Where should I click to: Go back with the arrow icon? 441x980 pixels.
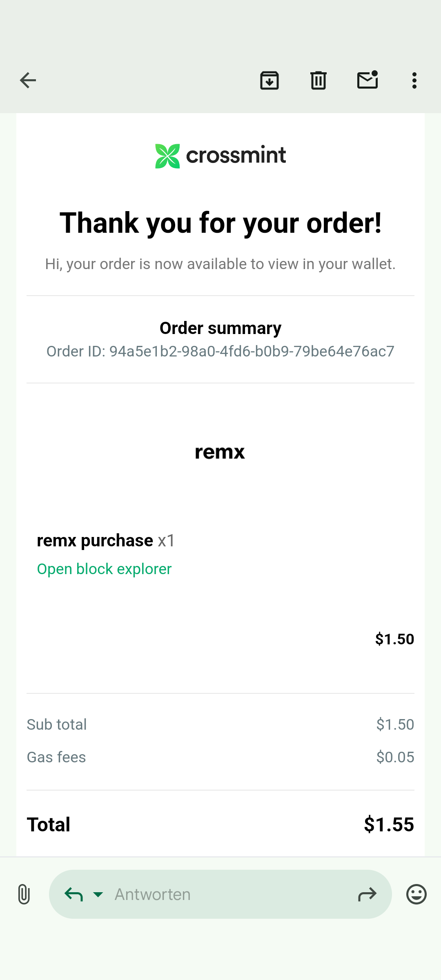28,80
